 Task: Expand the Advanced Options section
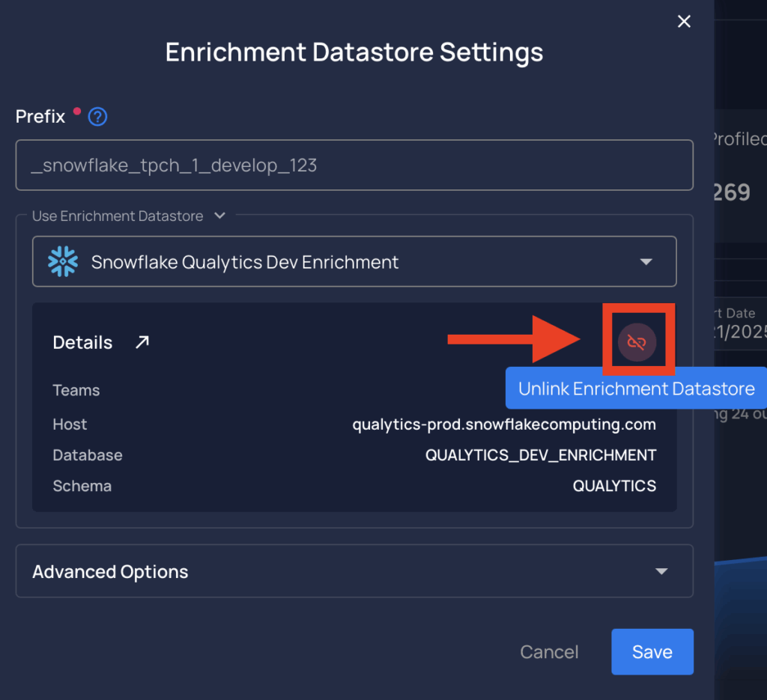pyautogui.click(x=354, y=571)
